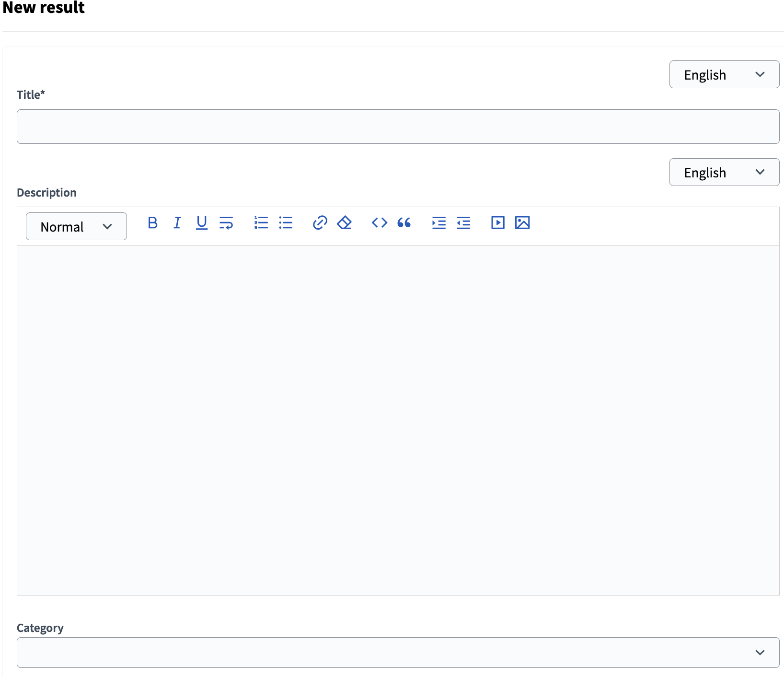The image size is (784, 677).
Task: Add a hyperlink to the description
Action: click(x=320, y=223)
